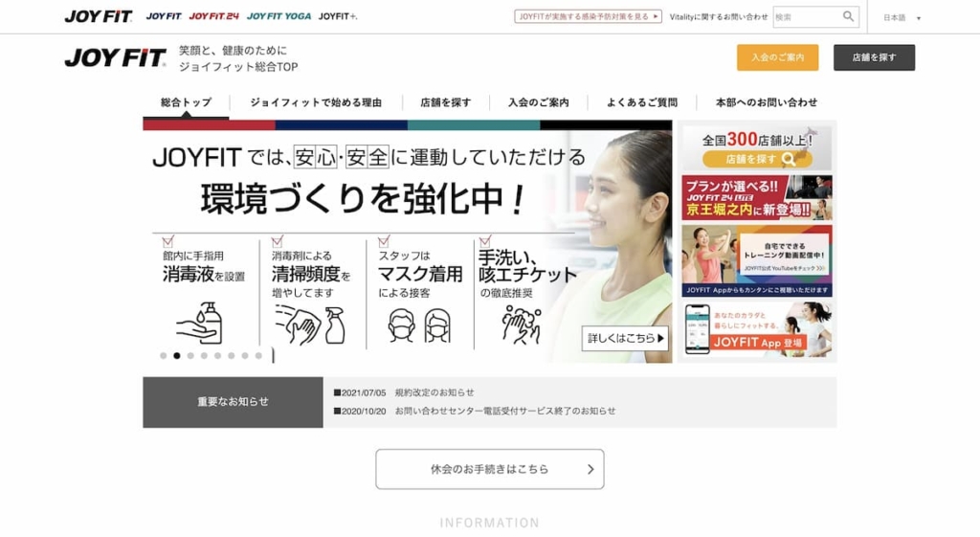Go to the first carousel slide dot
This screenshot has height=537, width=980.
(163, 356)
